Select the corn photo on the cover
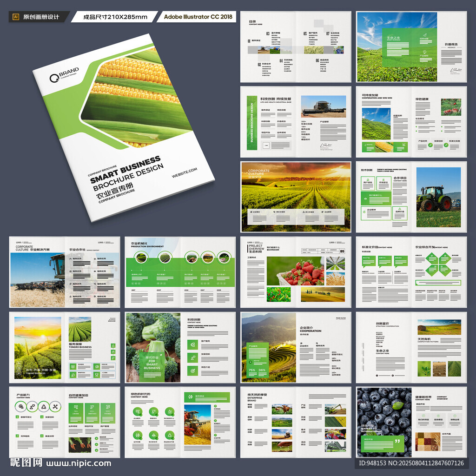The height and width of the screenshot is (476, 476). click(137, 97)
